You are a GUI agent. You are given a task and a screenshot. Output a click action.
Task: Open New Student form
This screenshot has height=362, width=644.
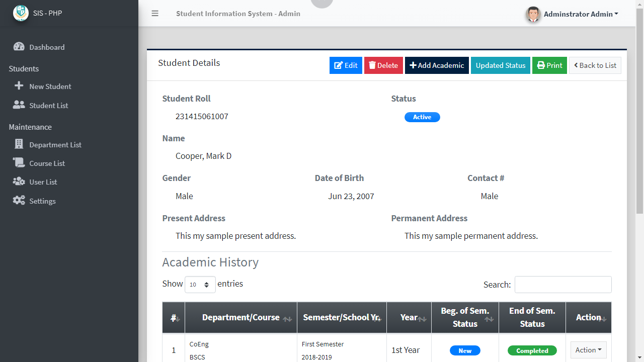point(69,86)
